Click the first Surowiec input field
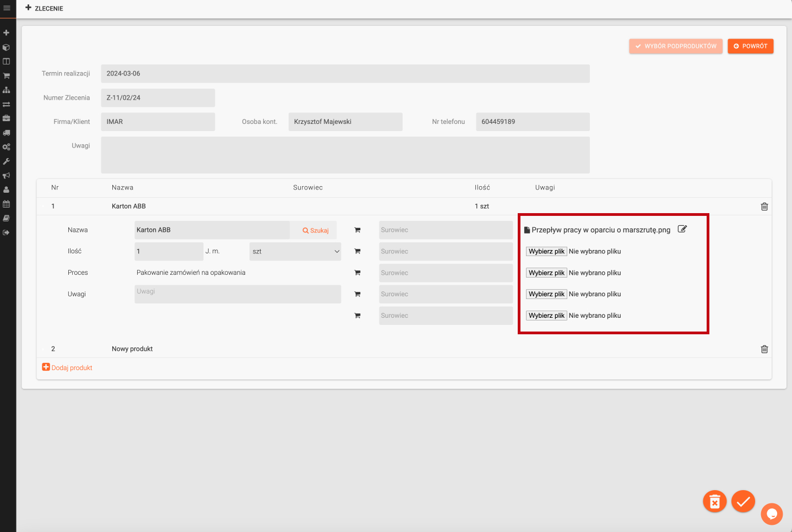The image size is (792, 532). tap(446, 230)
